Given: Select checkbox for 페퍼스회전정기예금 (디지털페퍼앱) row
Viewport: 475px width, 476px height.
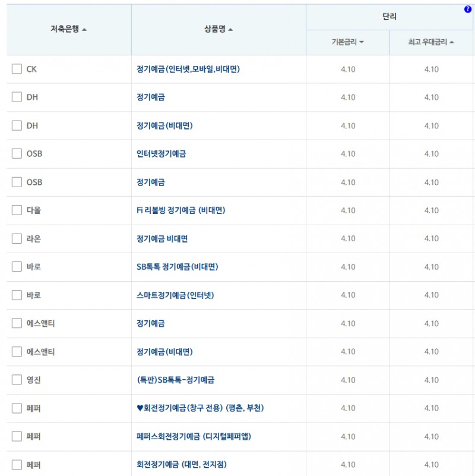Looking at the screenshot, I should pyautogui.click(x=17, y=437).
